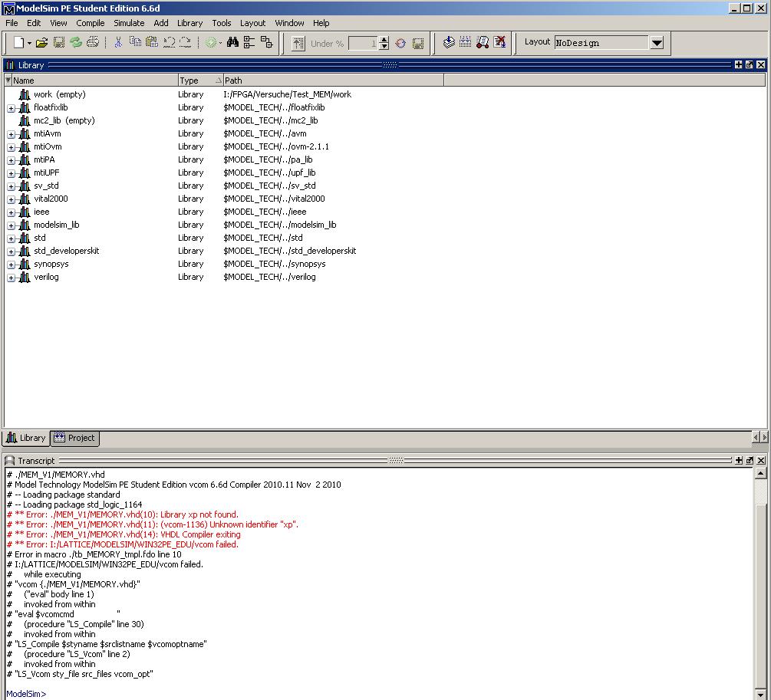Expand the mtiPA library
Image resolution: width=771 pixels, height=700 pixels.
click(x=12, y=160)
